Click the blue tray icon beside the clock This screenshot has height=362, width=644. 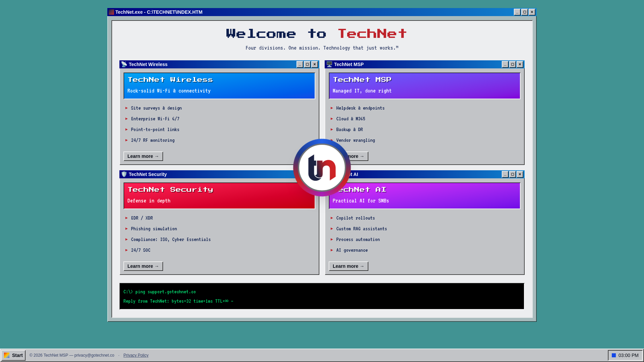point(614,355)
